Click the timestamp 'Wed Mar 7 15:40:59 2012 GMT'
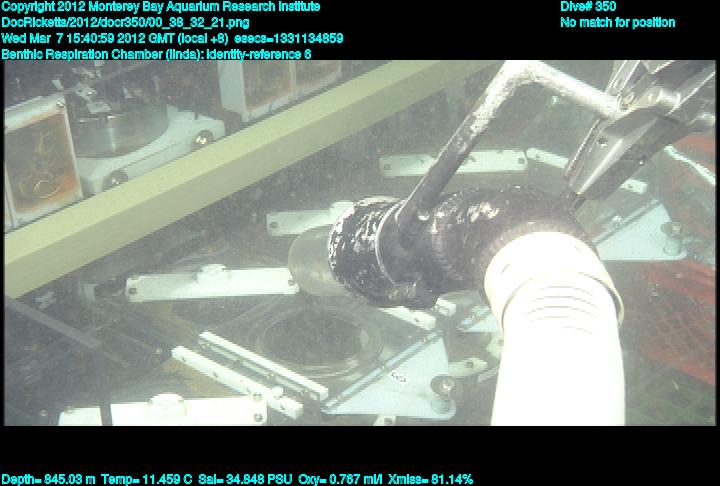 pyautogui.click(x=88, y=38)
